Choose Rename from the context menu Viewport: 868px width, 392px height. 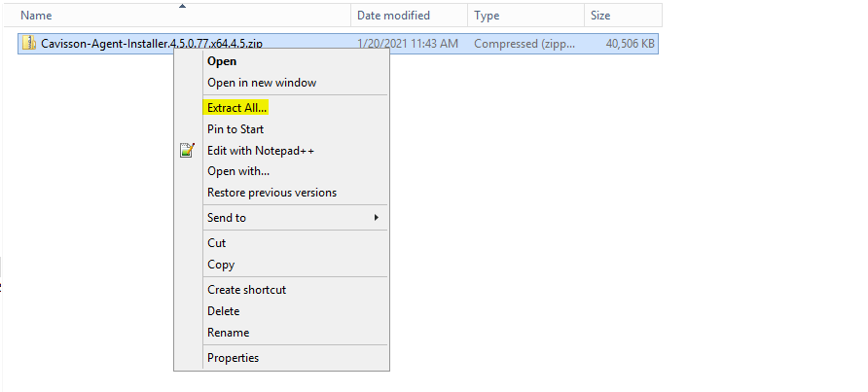(228, 333)
